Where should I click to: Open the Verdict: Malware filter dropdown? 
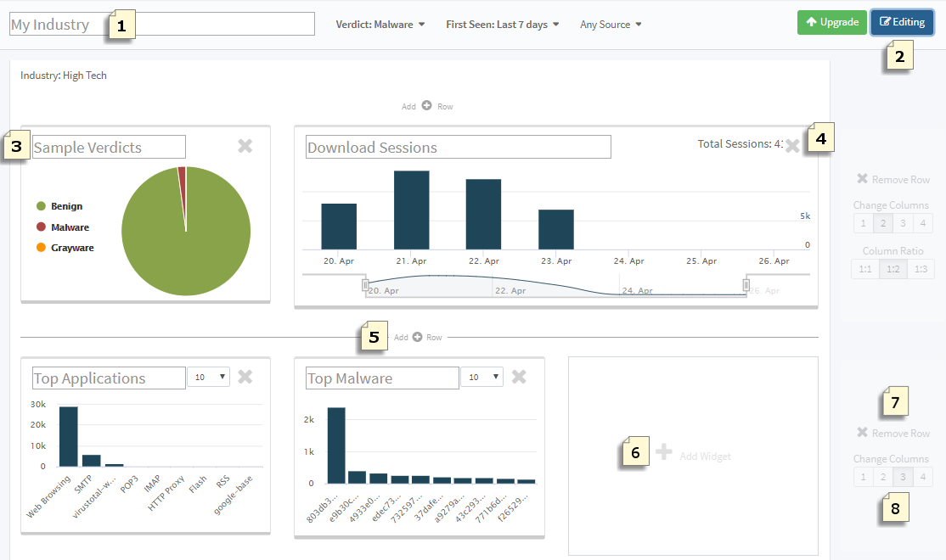[380, 25]
